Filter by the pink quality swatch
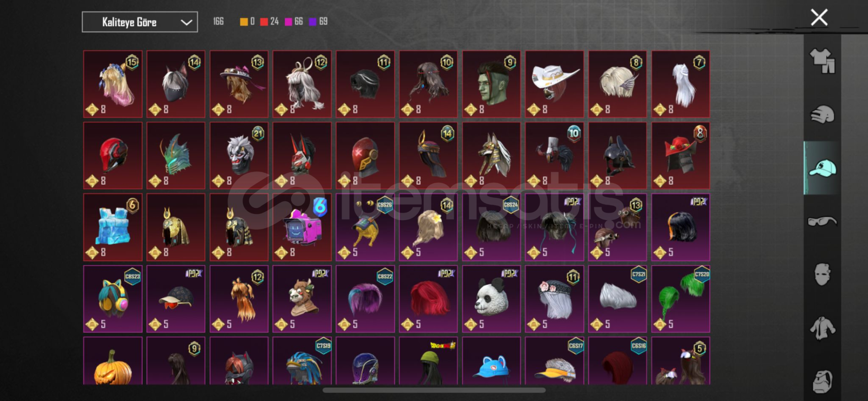 tap(288, 22)
